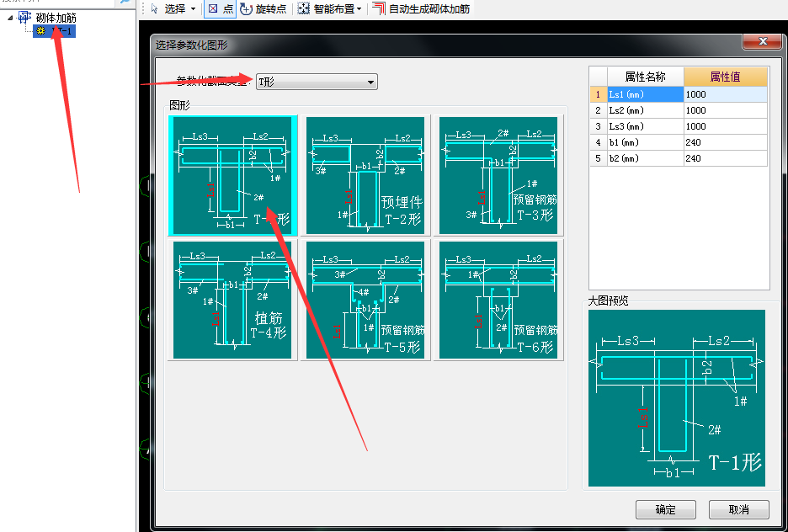The image size is (788, 532).
Task: Open the 选择 dropdown arrow
Action: tap(194, 9)
